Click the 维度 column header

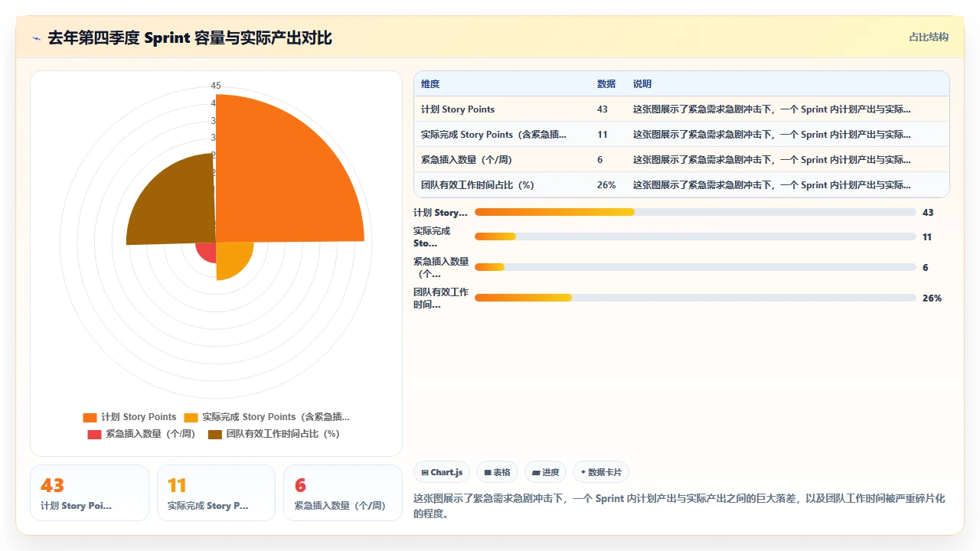coord(430,84)
